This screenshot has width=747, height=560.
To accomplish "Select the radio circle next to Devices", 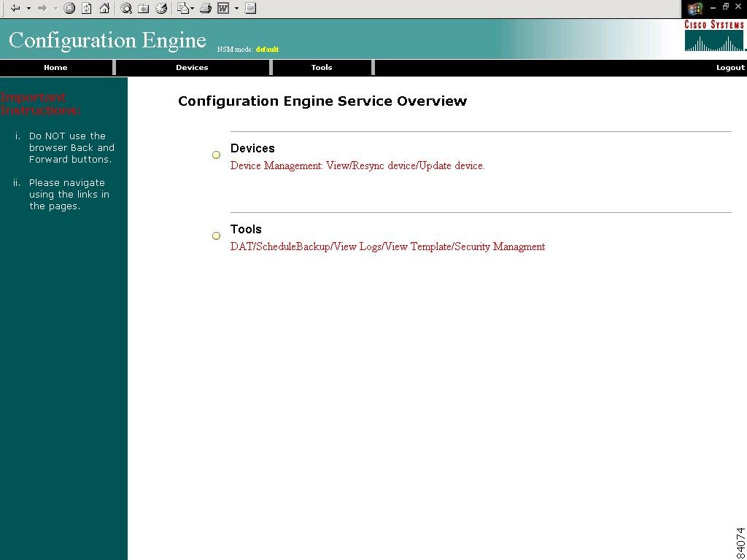I will tap(216, 155).
